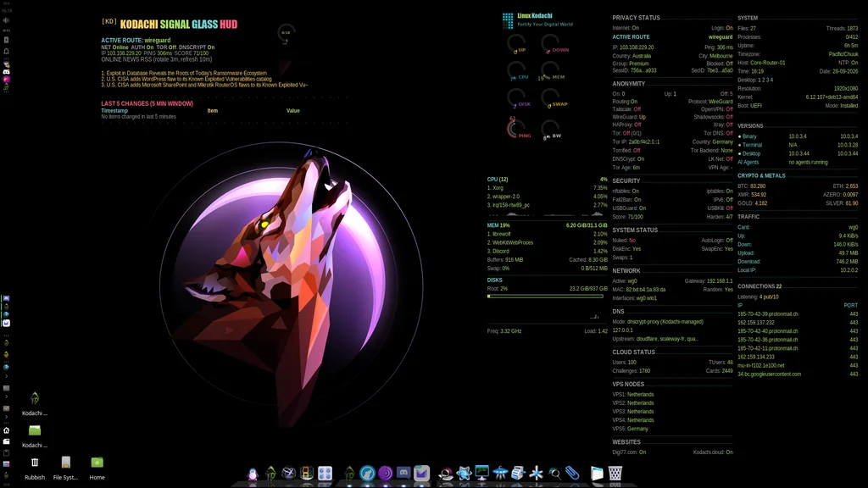Click the Discord tray icon in top-left panel
This screenshot has height=488, width=868.
point(6,72)
